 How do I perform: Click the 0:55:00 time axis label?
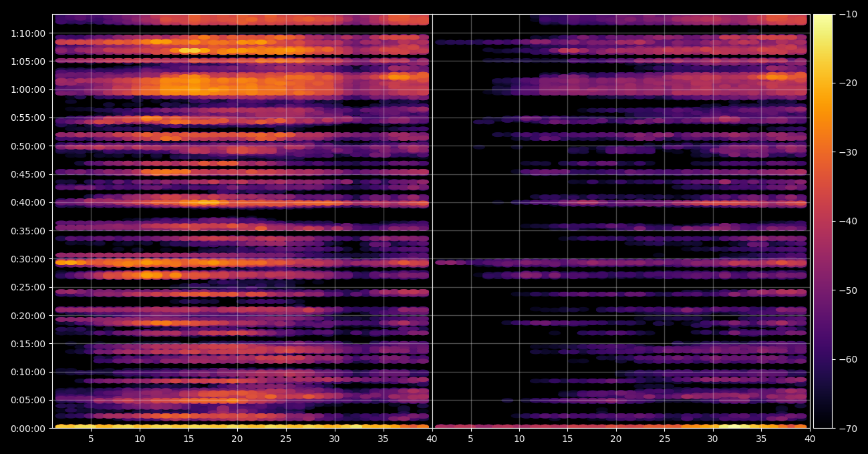[x=28, y=118]
